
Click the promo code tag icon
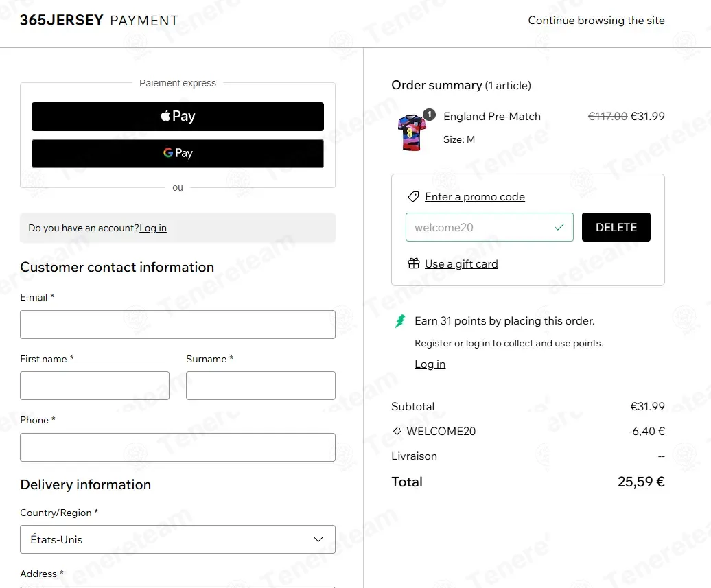(x=413, y=197)
